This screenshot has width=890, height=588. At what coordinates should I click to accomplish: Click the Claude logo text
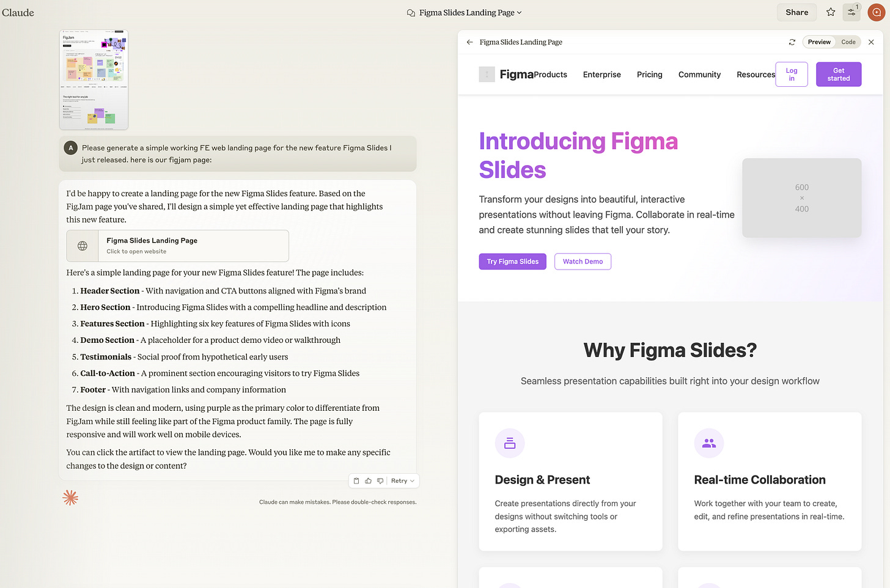click(18, 12)
